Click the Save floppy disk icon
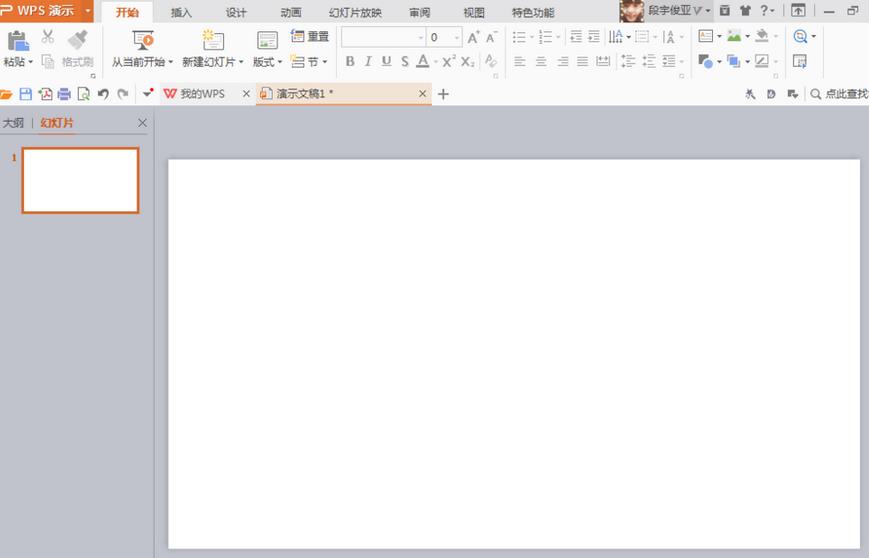The image size is (869, 558). (25, 94)
